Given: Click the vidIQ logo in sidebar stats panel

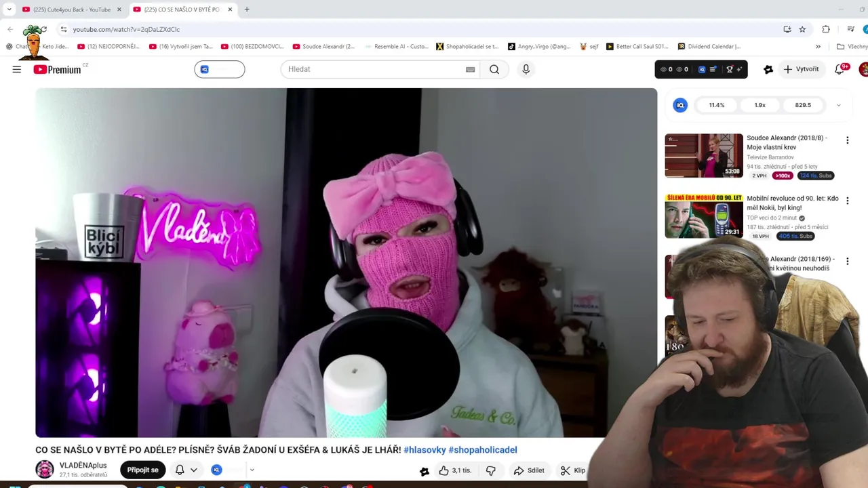Looking at the screenshot, I should pyautogui.click(x=680, y=105).
